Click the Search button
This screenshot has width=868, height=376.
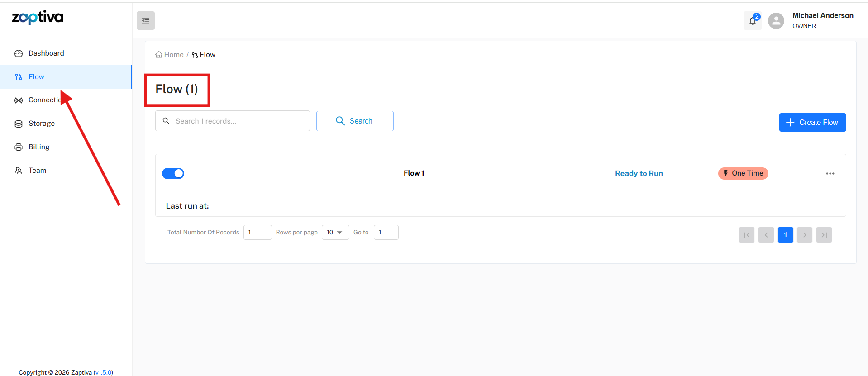point(355,121)
